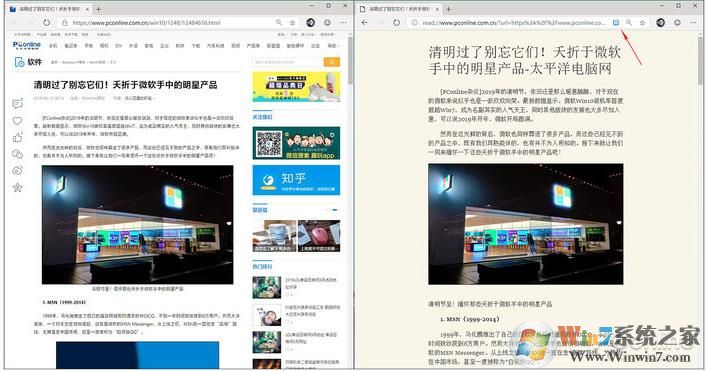Click the bottle thumbnail beside pink mouse
This screenshot has height=371, width=707.
click(x=274, y=236)
